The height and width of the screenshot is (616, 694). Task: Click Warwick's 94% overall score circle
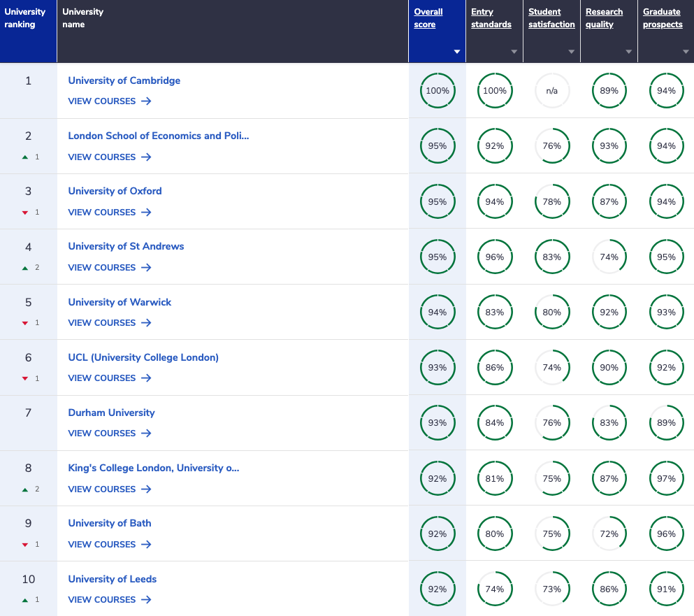pyautogui.click(x=438, y=313)
